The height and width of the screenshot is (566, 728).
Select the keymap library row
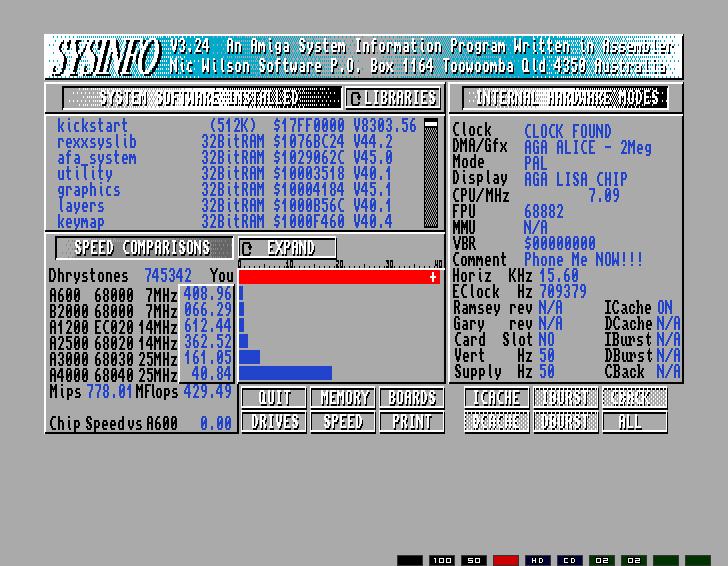click(x=225, y=221)
